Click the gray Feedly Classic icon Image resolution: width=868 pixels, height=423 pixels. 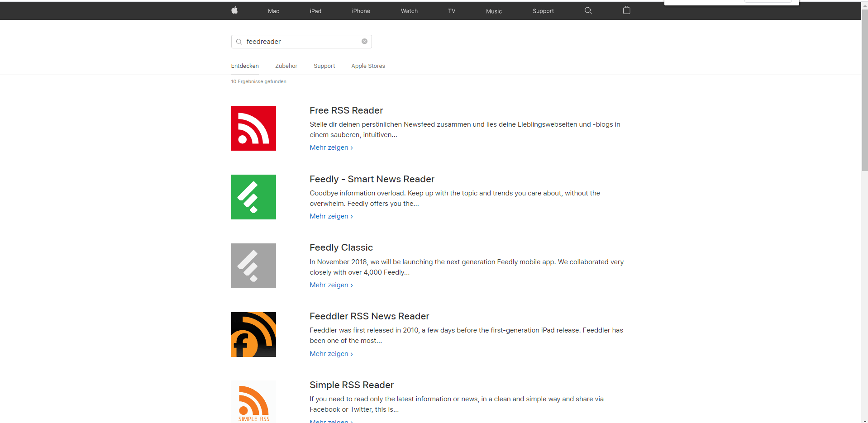point(253,266)
